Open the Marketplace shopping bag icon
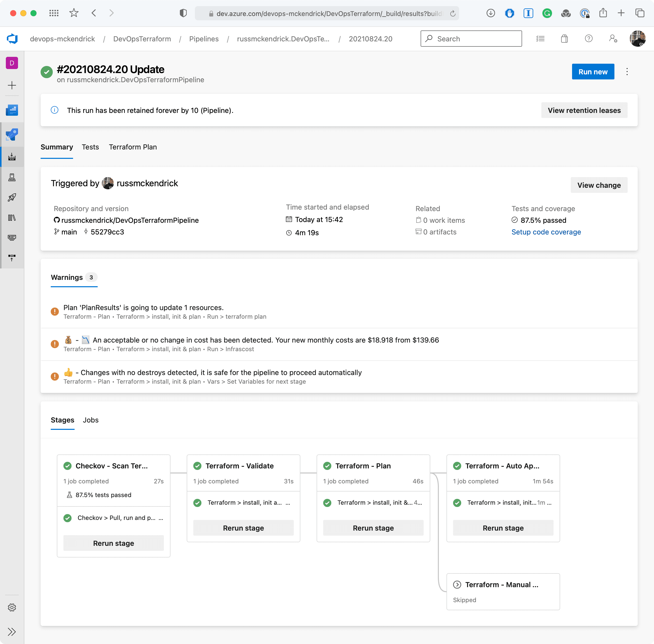Screen dimensions: 654x644 [564, 39]
